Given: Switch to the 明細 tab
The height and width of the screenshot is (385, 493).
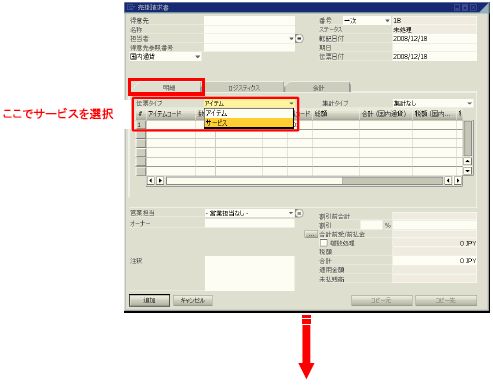Looking at the screenshot, I should point(167,88).
